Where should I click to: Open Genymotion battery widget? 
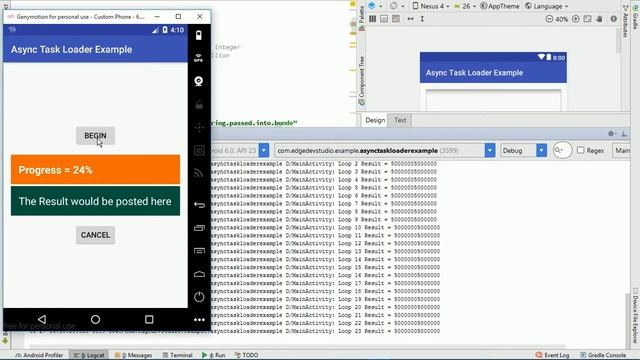pos(199,36)
